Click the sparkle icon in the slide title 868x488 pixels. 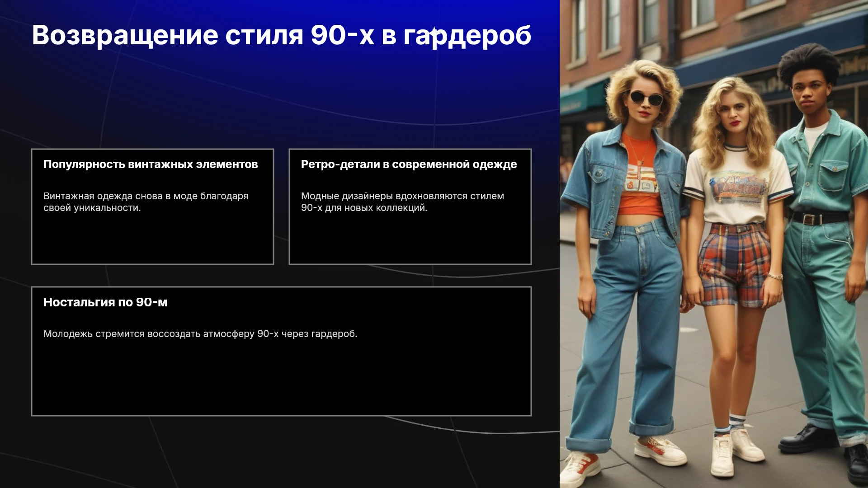point(433,34)
